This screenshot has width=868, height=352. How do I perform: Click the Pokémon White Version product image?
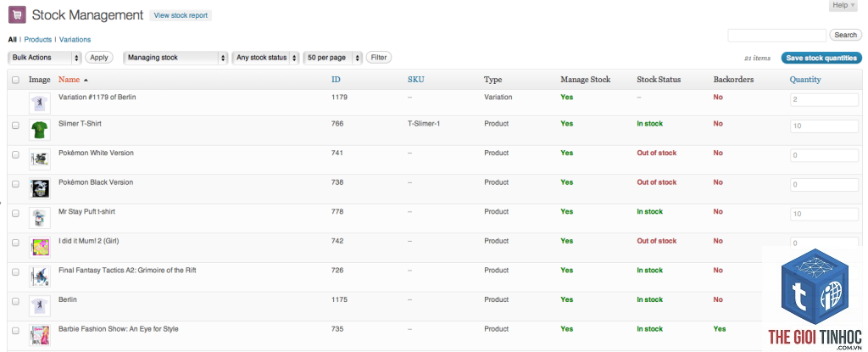tap(39, 159)
